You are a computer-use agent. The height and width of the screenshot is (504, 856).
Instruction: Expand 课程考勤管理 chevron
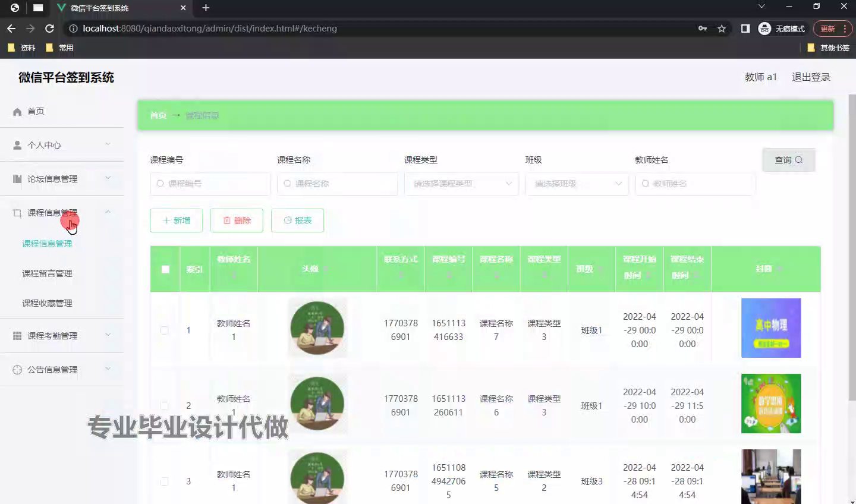pyautogui.click(x=108, y=335)
